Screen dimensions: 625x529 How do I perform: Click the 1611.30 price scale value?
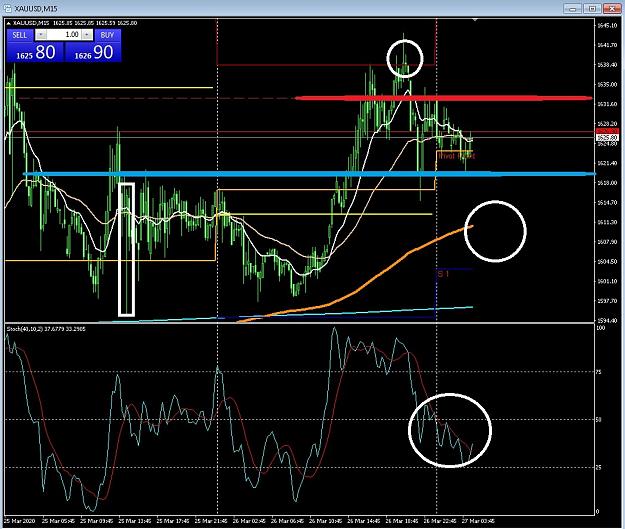pos(607,222)
